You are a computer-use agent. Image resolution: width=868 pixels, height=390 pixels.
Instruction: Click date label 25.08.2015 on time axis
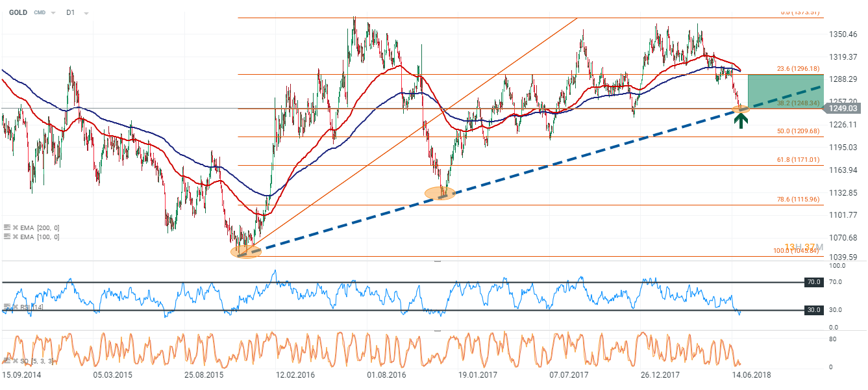204,375
